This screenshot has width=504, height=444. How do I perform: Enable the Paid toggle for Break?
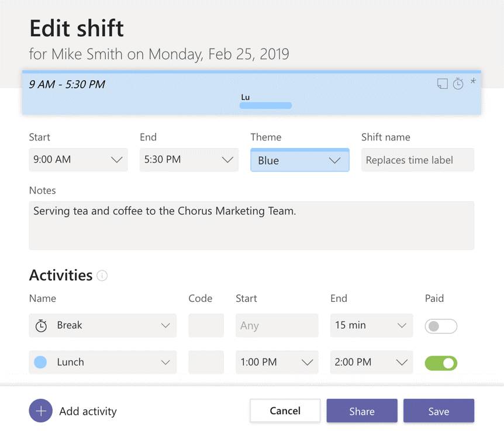pos(441,326)
